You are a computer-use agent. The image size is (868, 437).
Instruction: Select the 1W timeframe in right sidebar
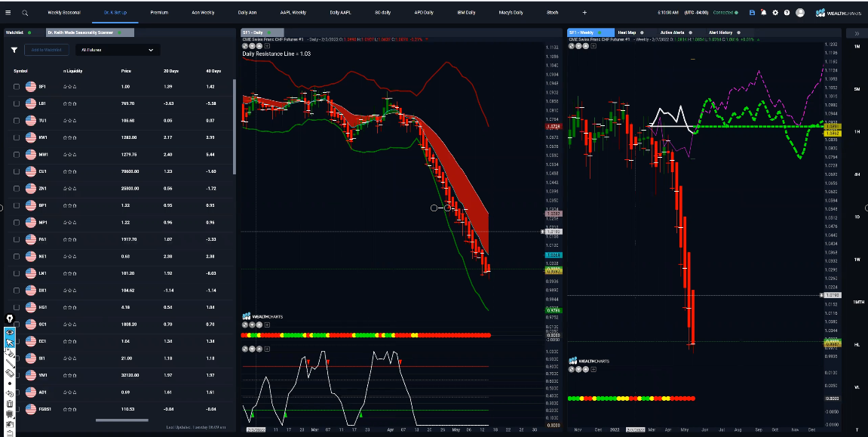(857, 259)
